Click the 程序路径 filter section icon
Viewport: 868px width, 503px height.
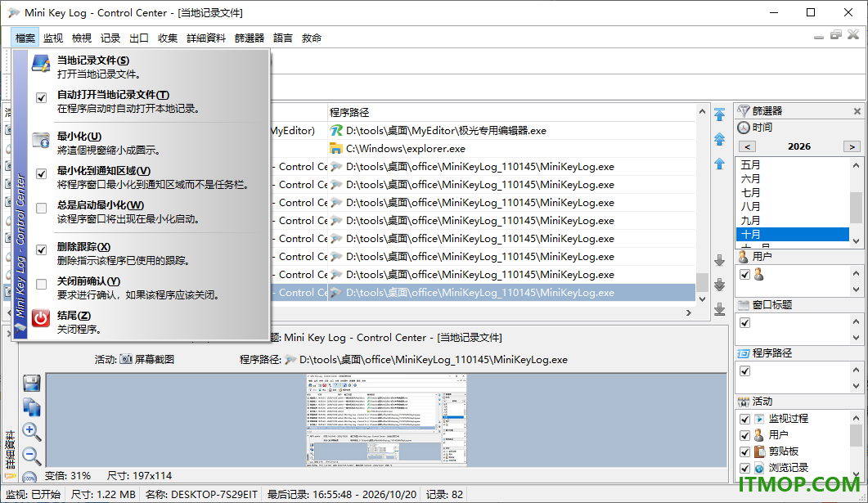click(744, 353)
